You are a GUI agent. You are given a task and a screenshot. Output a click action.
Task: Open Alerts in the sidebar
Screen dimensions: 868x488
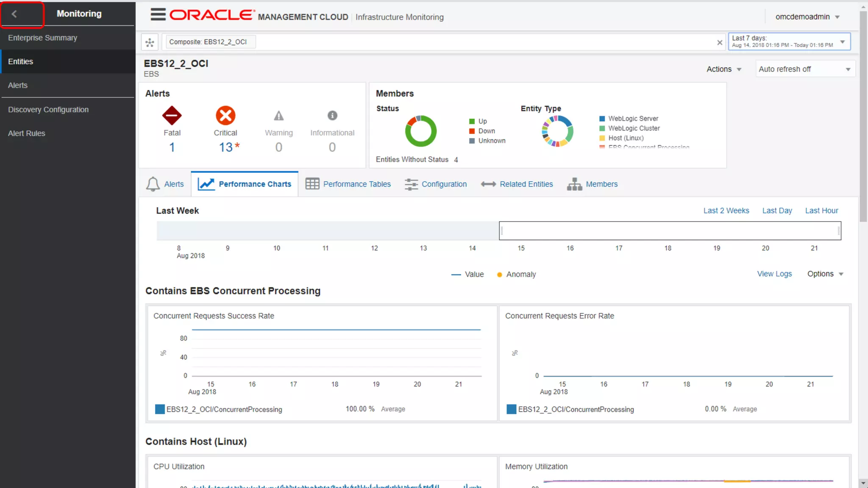point(68,85)
